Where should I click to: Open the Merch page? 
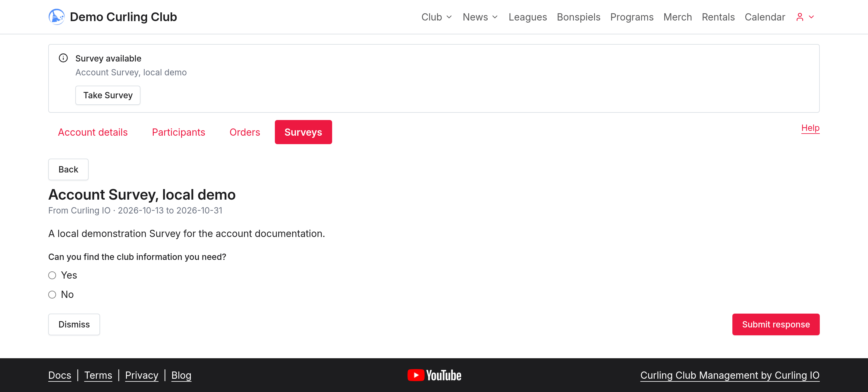click(x=678, y=17)
